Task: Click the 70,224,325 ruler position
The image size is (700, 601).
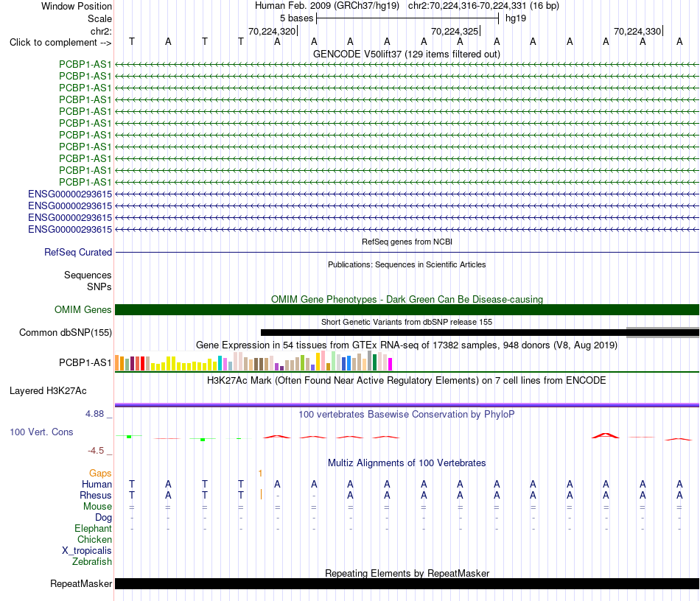Action: pos(455,31)
